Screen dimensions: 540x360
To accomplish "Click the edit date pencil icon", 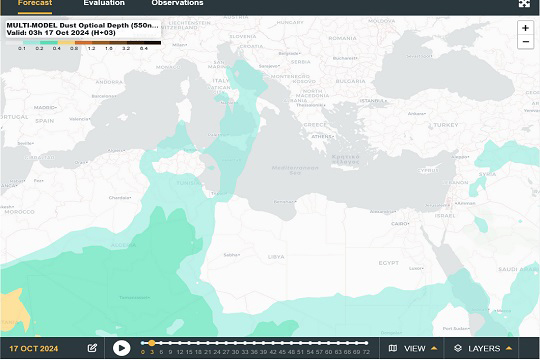I will point(92,348).
